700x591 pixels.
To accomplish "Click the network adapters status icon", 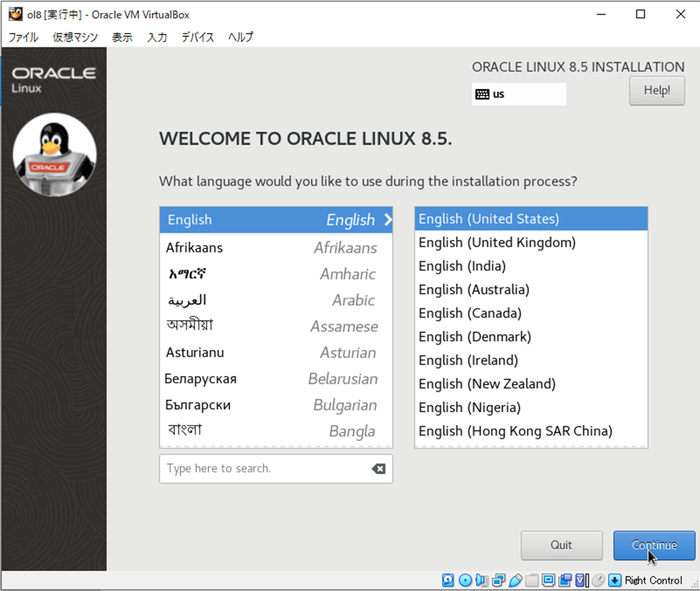I will (497, 580).
